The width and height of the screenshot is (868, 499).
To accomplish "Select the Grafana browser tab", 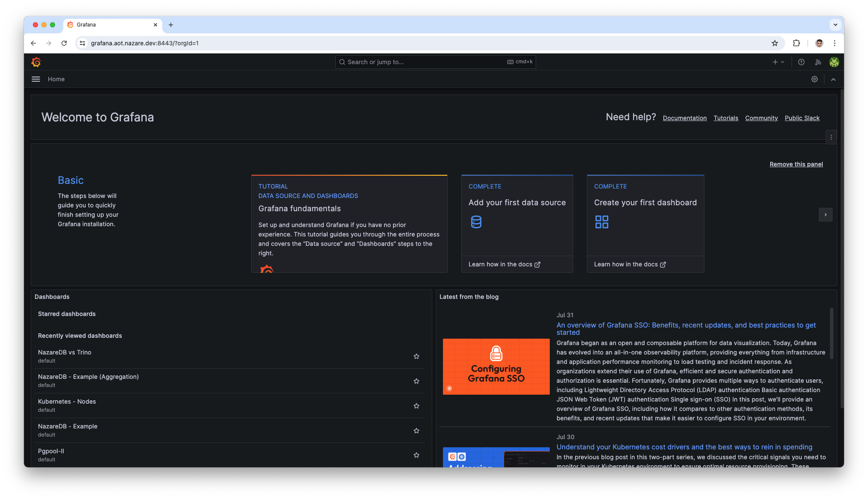I will 113,25.
